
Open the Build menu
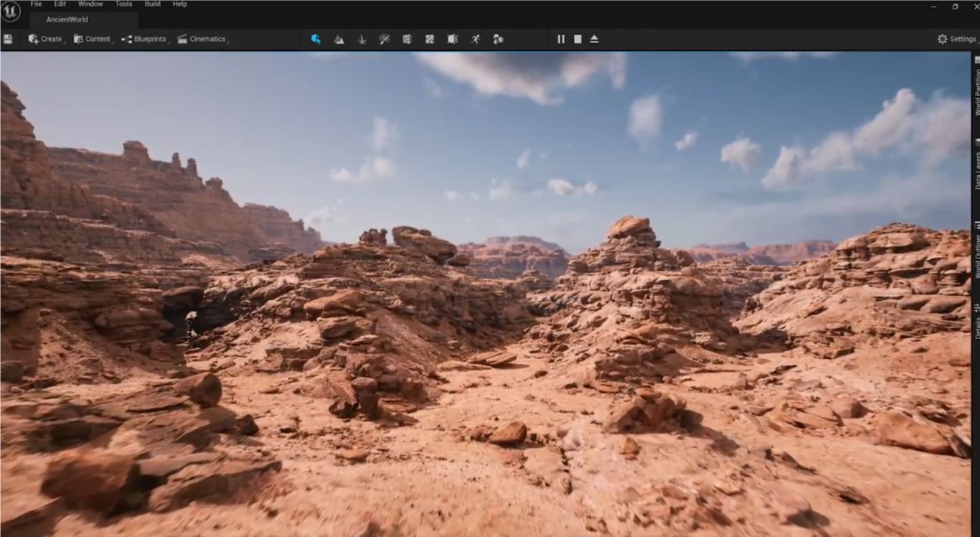pos(152,4)
